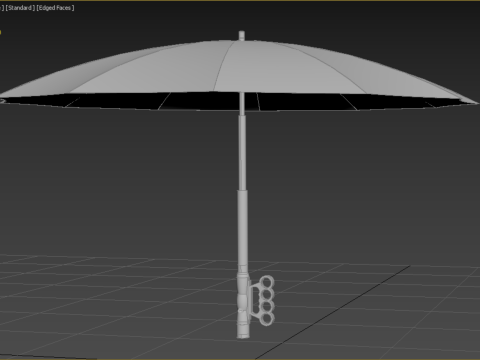Select the brass knuckles guard on the handle
The image size is (480, 360).
[262, 300]
